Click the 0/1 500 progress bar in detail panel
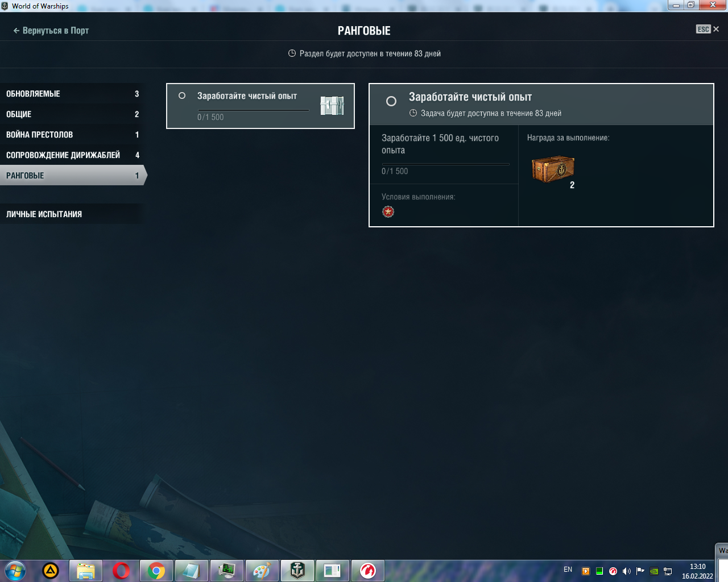This screenshot has height=582, width=728. point(445,164)
